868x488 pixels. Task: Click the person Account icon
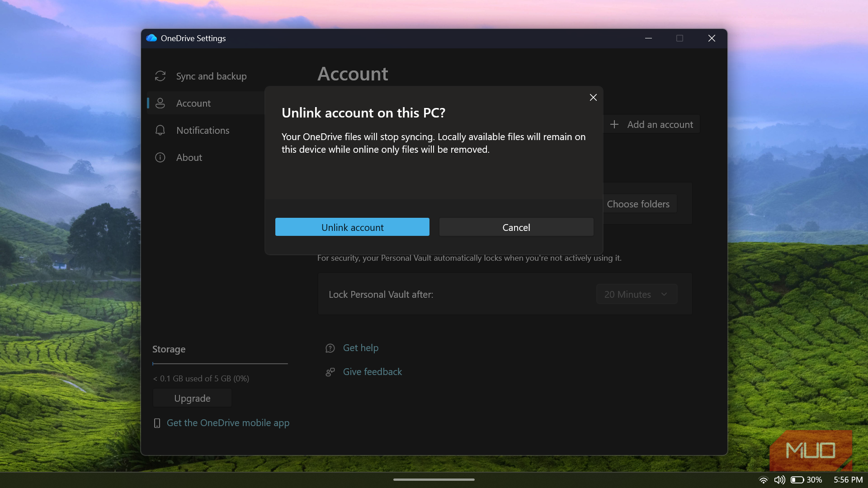click(x=160, y=103)
